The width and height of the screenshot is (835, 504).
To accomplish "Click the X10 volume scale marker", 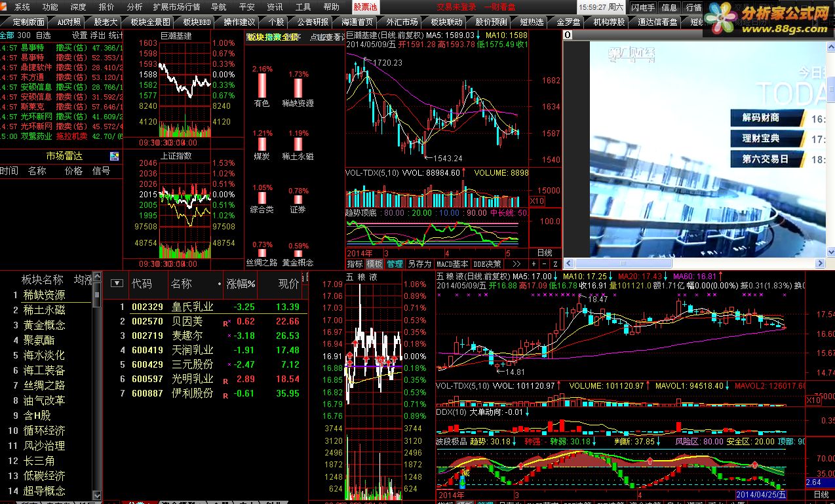I will pos(536,201).
